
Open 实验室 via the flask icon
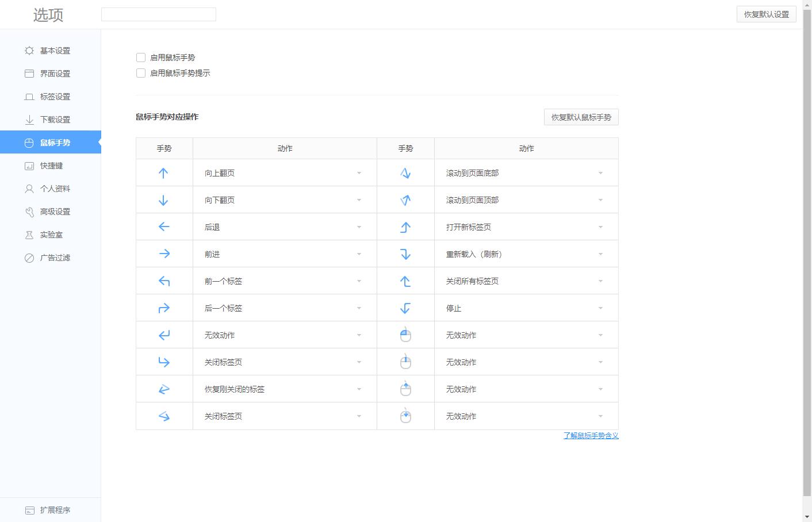(29, 235)
